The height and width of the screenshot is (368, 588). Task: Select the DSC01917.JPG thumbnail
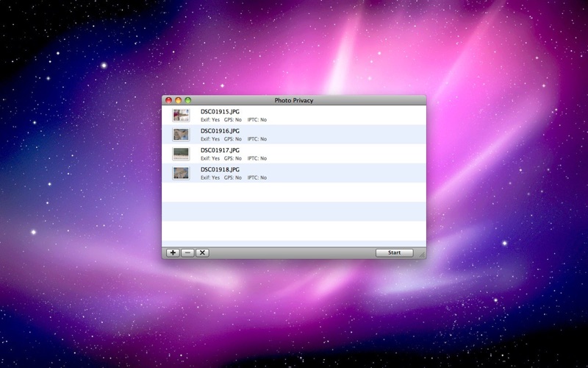pyautogui.click(x=181, y=154)
